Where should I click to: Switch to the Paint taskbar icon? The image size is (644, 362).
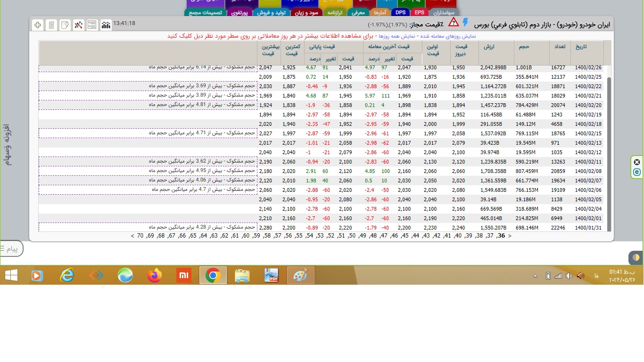coord(300,275)
